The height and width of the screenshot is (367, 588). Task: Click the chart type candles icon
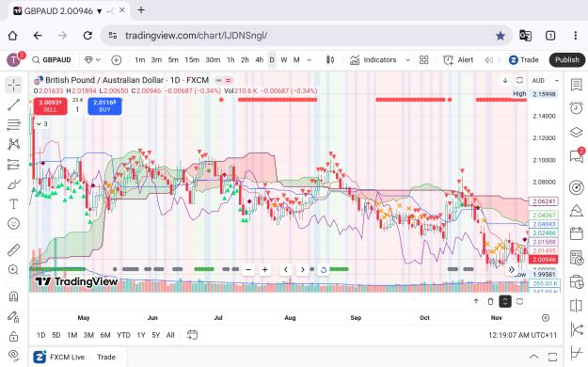(330, 59)
